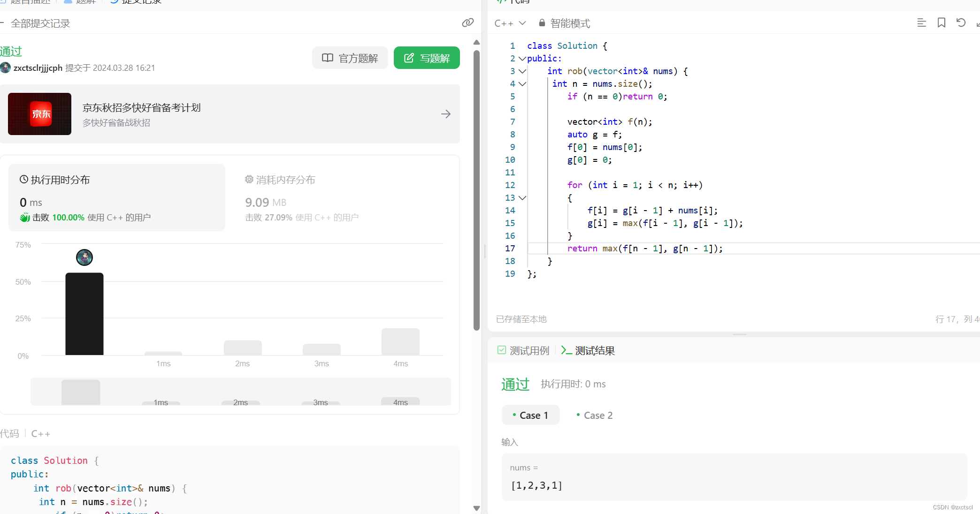Screen dimensions: 980x514
Task: Open the 京东 promotion thumbnail
Action: [39, 114]
